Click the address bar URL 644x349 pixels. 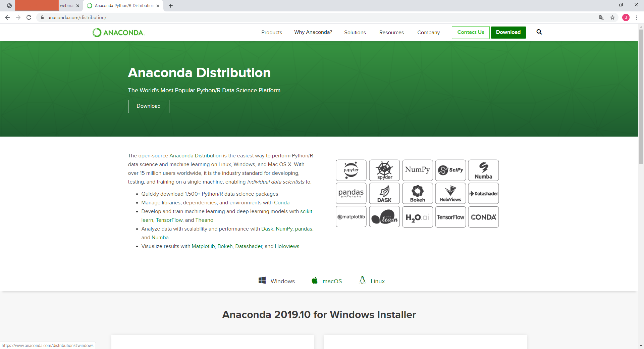[x=77, y=17]
